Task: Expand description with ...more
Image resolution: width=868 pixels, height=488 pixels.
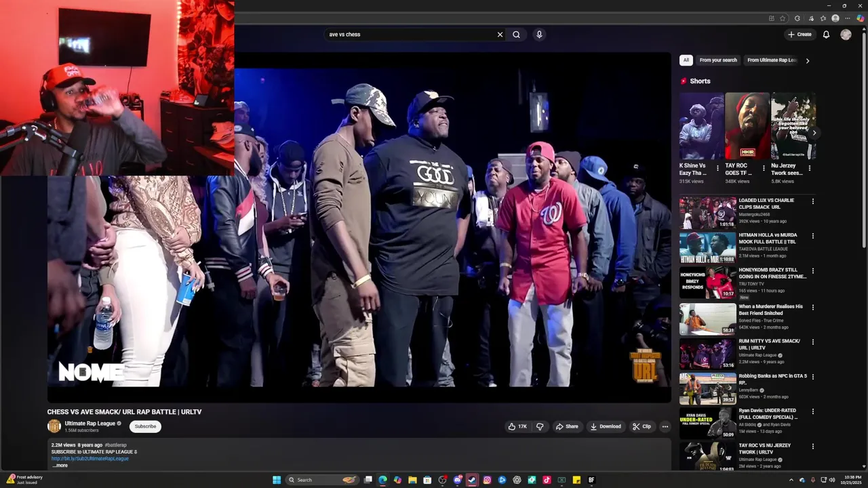Action: point(60,466)
